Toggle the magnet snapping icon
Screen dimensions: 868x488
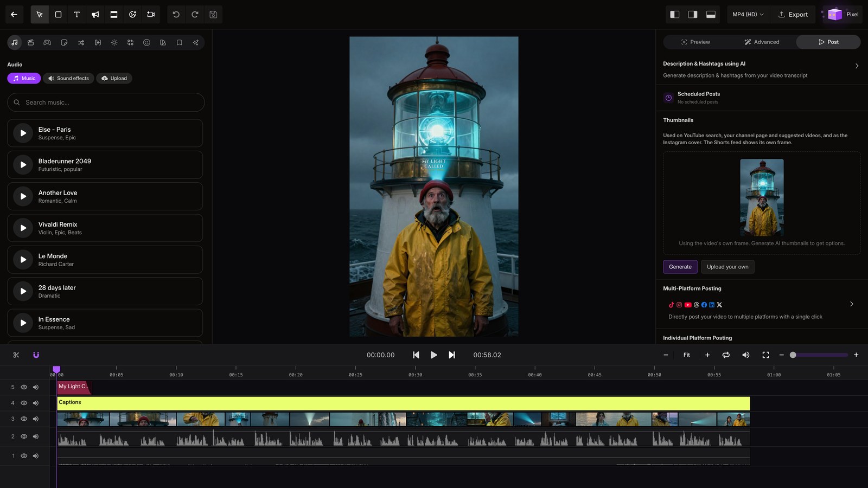[36, 355]
